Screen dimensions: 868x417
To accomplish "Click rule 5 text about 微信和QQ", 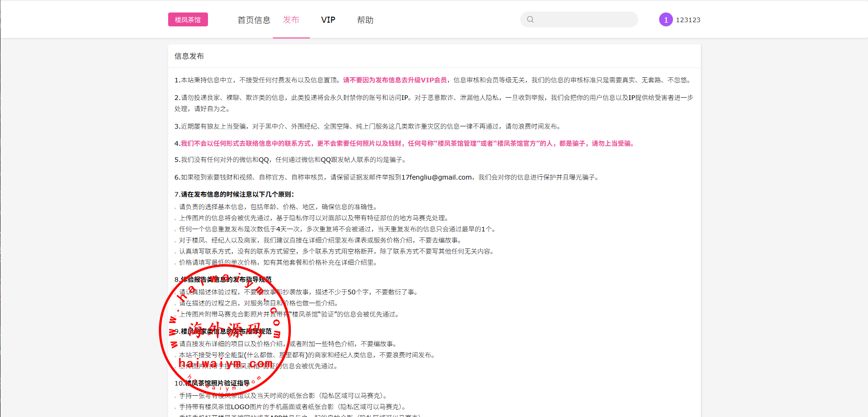I will pos(291,160).
